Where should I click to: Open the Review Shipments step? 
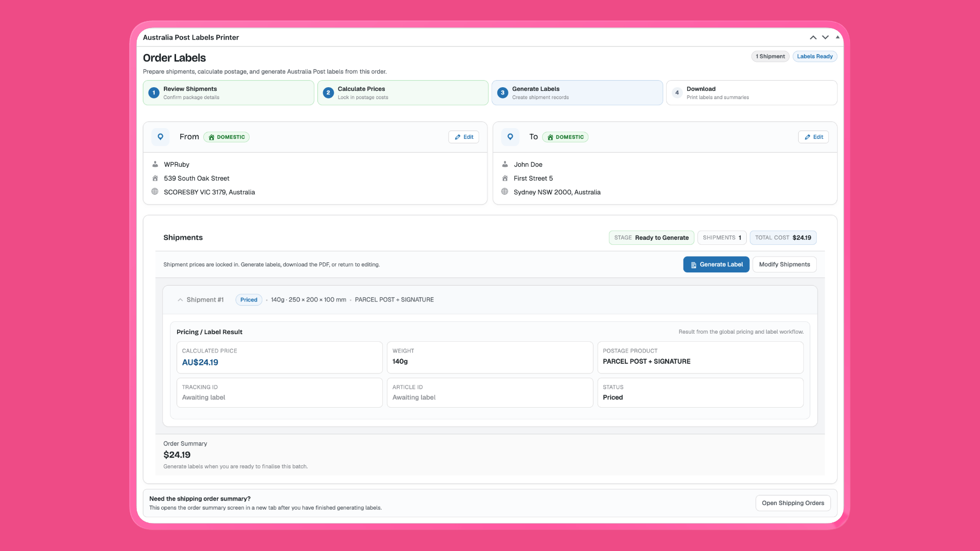(x=228, y=93)
